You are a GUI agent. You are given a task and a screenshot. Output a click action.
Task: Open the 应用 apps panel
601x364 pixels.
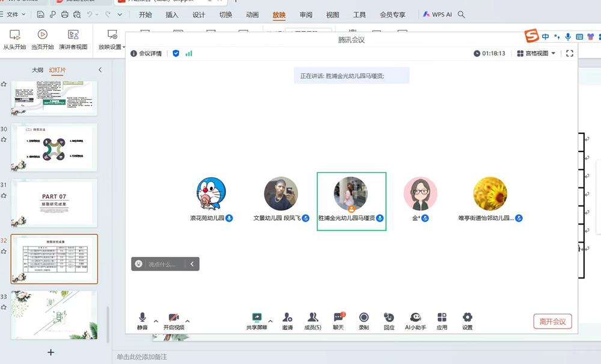tap(442, 321)
